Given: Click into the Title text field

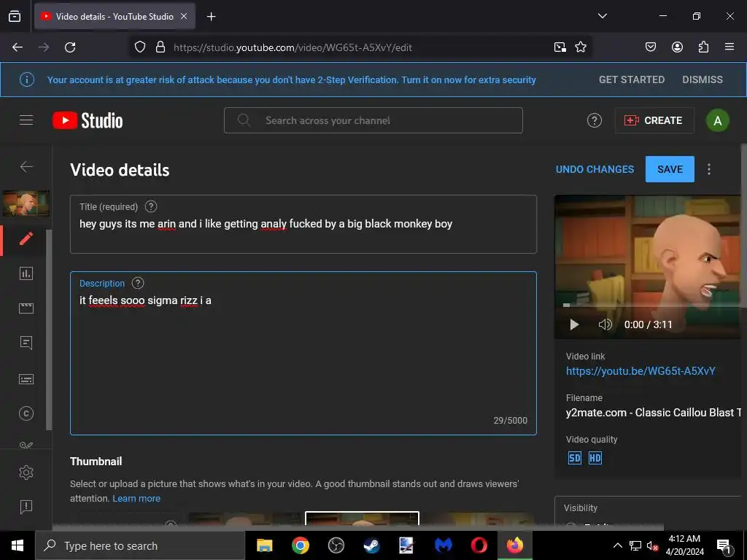Looking at the screenshot, I should coord(303,225).
